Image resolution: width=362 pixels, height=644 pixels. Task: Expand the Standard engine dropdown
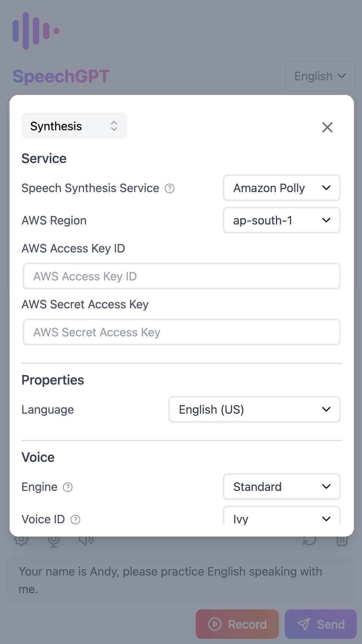tap(281, 487)
